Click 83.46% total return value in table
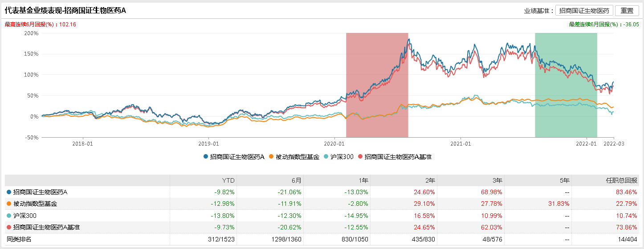This screenshot has height=249, width=644. [628, 192]
